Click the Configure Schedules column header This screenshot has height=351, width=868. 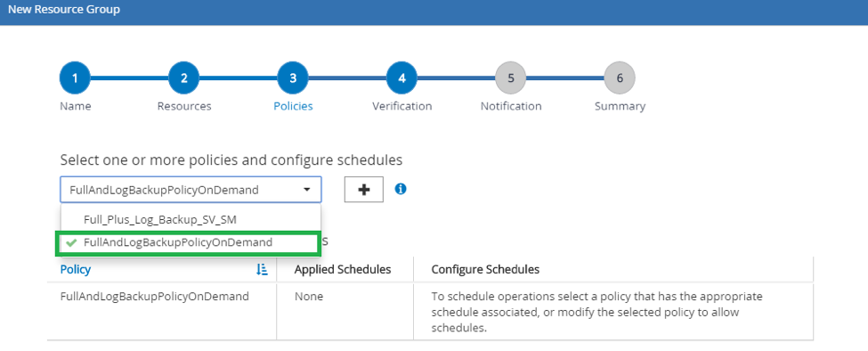tap(485, 270)
